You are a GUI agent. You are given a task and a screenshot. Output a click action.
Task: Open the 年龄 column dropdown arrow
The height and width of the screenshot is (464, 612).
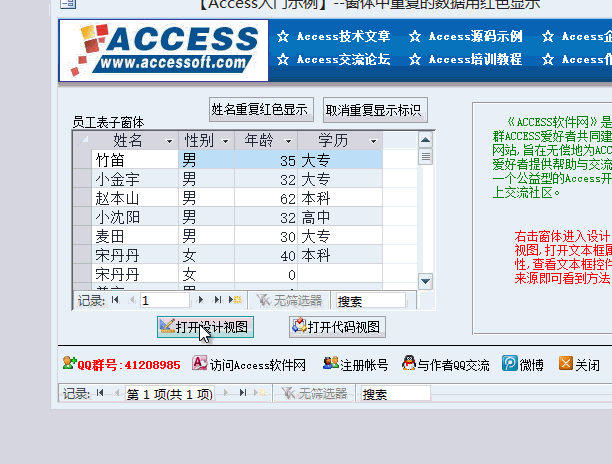pos(288,141)
